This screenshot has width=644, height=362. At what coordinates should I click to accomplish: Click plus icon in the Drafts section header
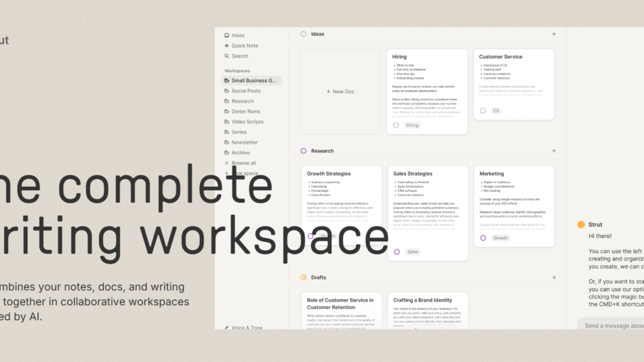[x=554, y=277]
